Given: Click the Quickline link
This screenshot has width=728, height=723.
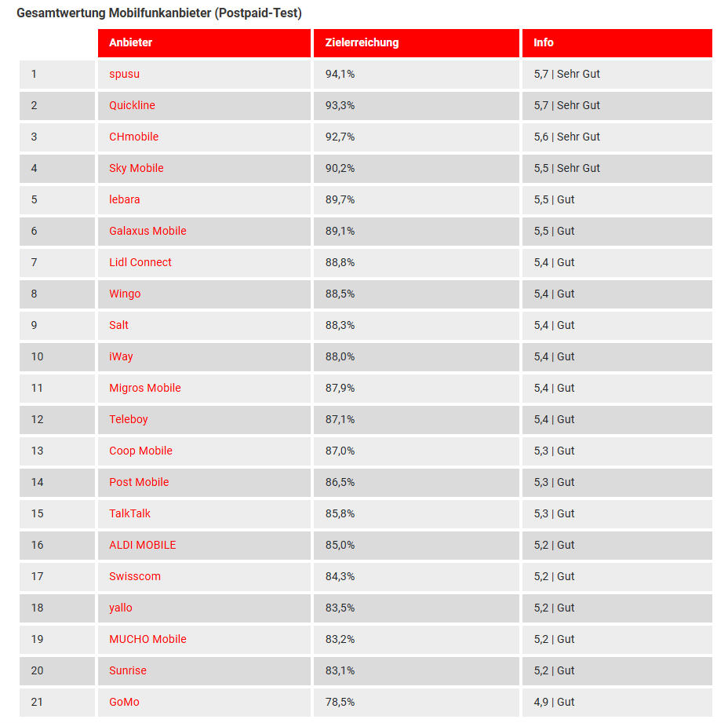Looking at the screenshot, I should [x=132, y=105].
